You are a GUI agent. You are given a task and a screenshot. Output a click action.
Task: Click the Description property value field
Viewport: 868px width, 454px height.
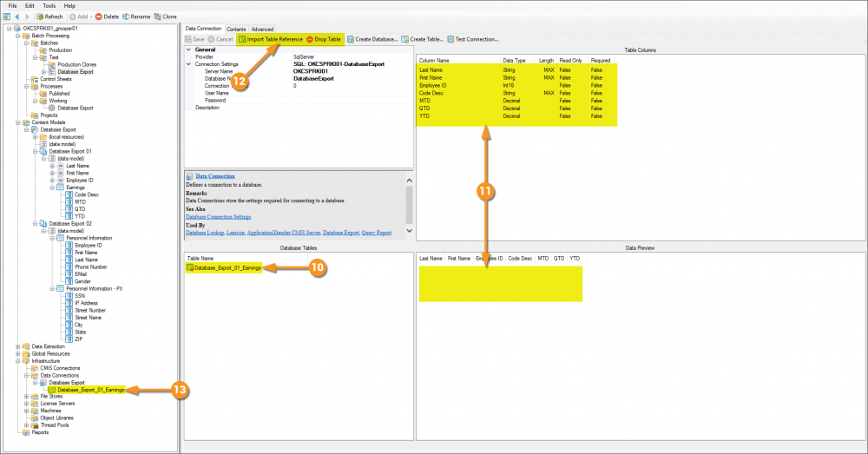352,108
